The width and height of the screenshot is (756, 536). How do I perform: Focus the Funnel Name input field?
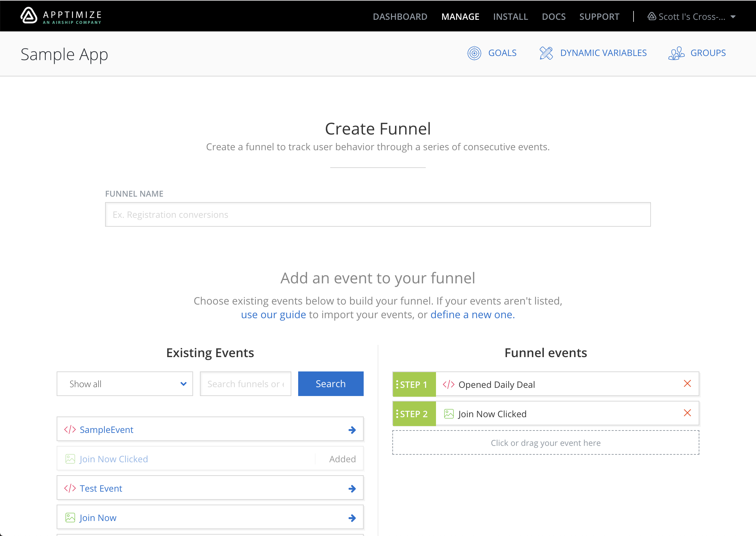tap(378, 214)
